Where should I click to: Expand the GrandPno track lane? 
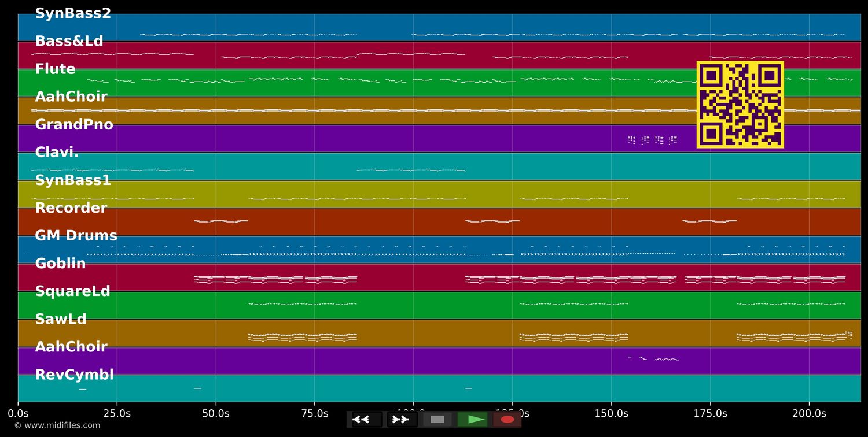75,124
